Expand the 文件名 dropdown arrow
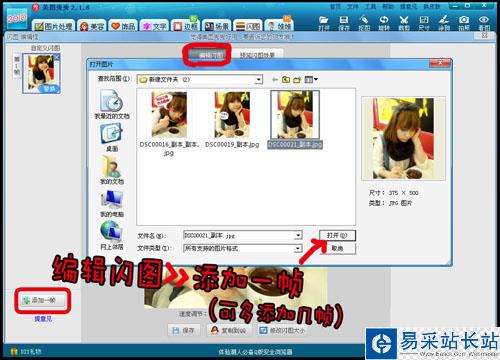The height and width of the screenshot is (360, 500). click(298, 235)
